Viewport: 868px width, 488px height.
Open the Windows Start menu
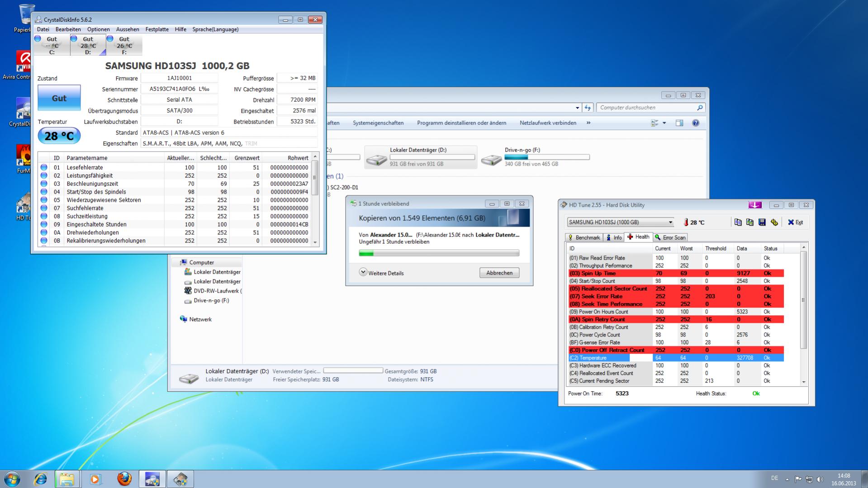[12, 479]
